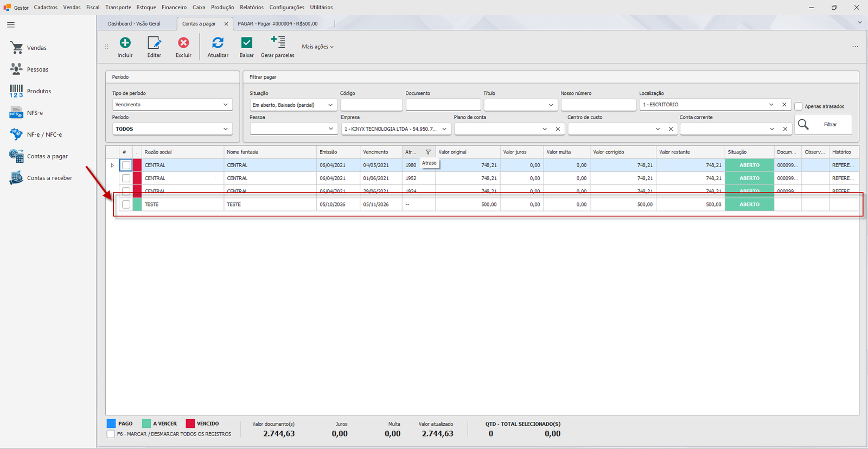
Task: Check the row with Vencimento 04/05/2021
Action: (x=126, y=165)
